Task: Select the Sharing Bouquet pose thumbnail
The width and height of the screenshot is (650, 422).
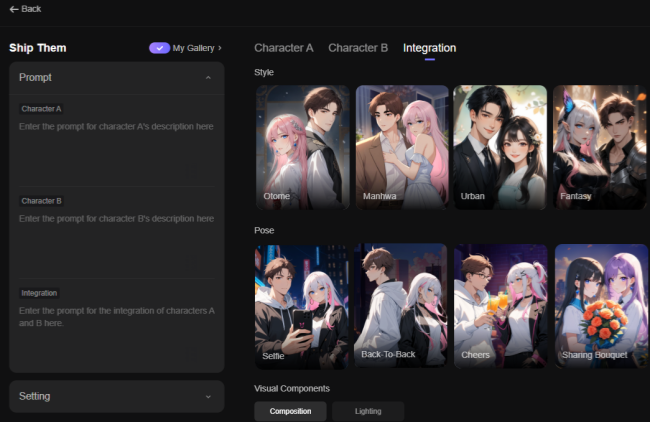Action: pos(601,306)
